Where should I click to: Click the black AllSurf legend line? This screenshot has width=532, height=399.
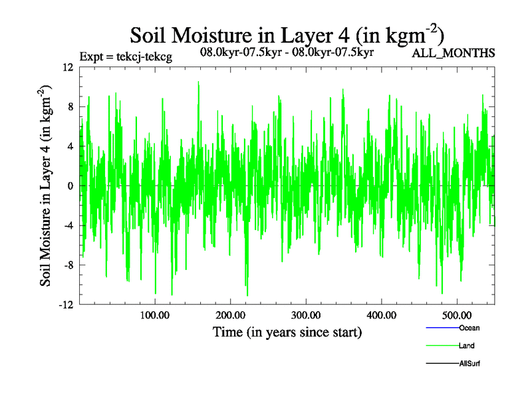442,364
